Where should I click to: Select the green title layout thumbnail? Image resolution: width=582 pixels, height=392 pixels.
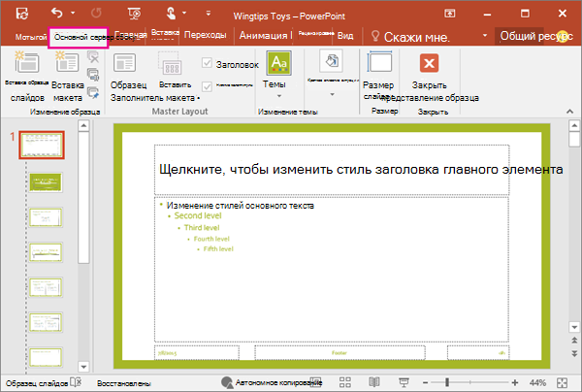tap(46, 182)
